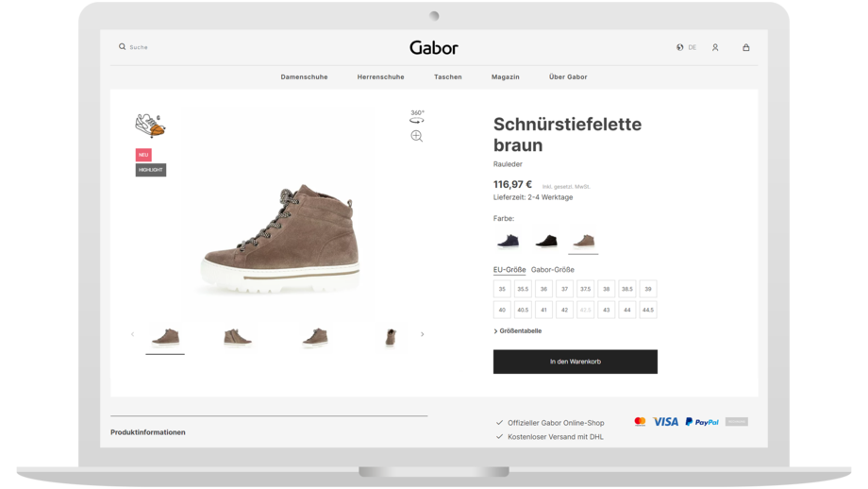Choose EU size 41
The width and height of the screenshot is (868, 489).
tap(543, 310)
